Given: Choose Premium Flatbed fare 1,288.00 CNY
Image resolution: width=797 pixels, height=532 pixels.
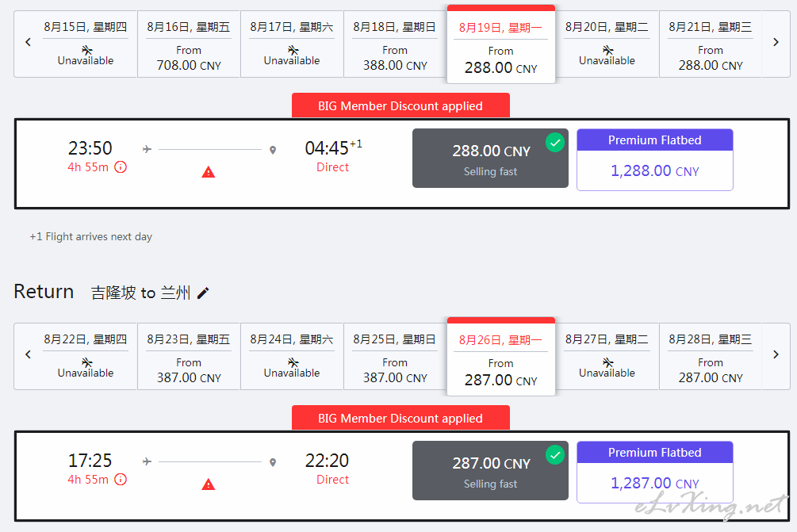Looking at the screenshot, I should pyautogui.click(x=655, y=159).
